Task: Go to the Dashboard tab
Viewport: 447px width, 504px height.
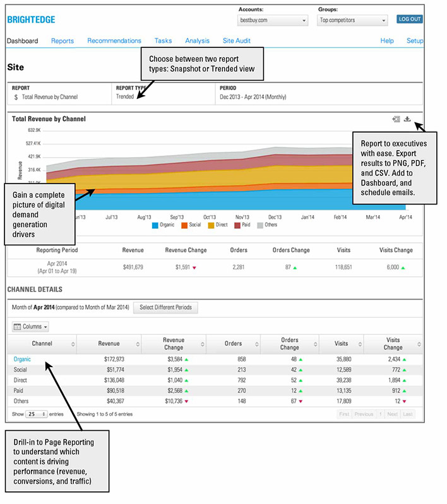Action: pyautogui.click(x=23, y=41)
